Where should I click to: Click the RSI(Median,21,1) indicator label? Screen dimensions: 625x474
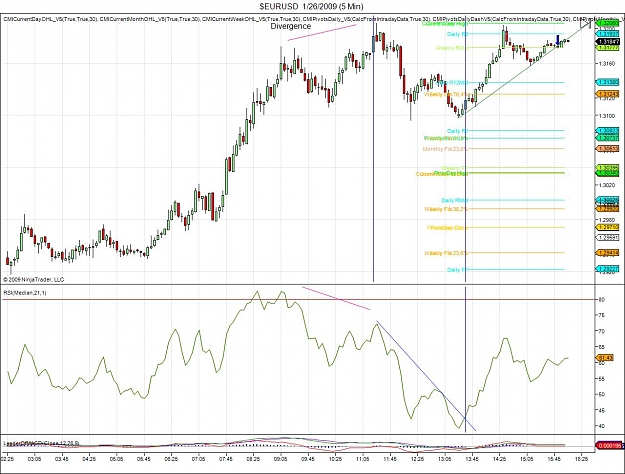point(25,293)
